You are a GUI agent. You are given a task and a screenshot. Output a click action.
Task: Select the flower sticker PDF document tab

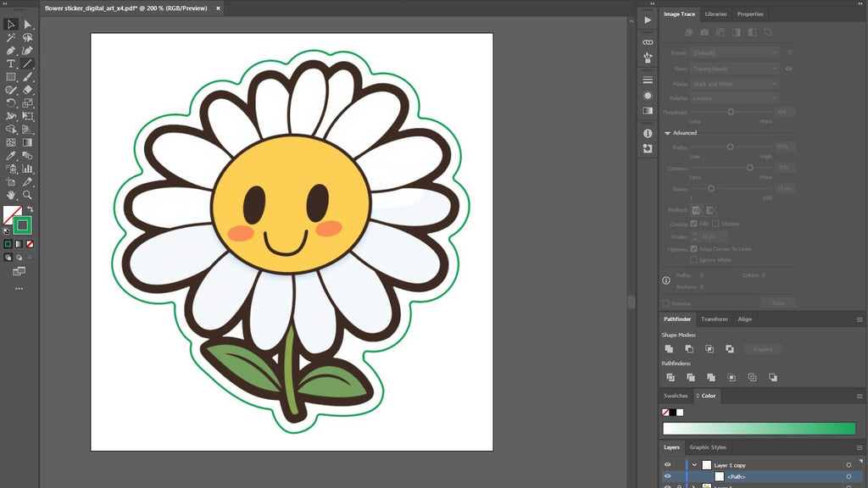click(125, 8)
